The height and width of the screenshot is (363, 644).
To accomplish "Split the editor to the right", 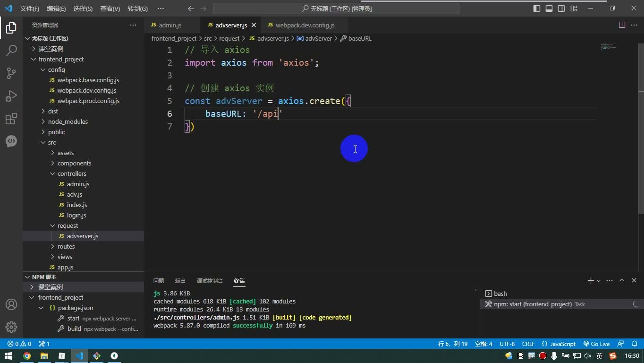I will [622, 25].
